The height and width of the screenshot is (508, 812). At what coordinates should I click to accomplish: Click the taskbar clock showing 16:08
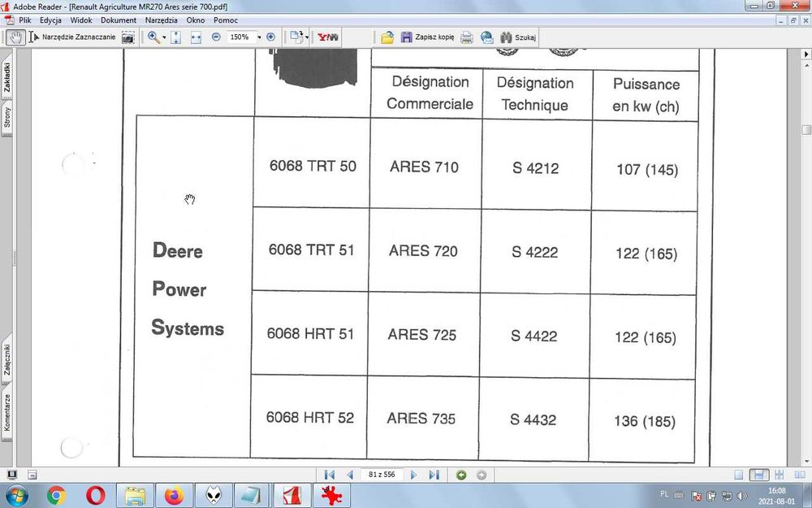click(777, 496)
